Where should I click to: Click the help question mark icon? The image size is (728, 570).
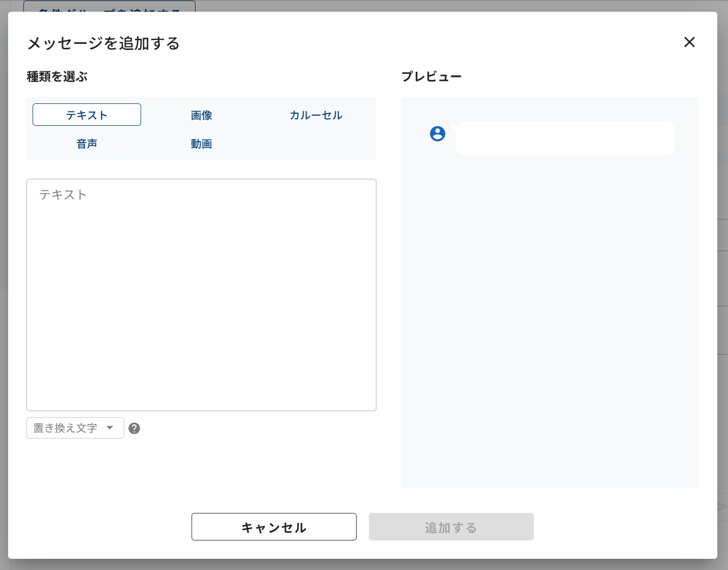point(134,428)
